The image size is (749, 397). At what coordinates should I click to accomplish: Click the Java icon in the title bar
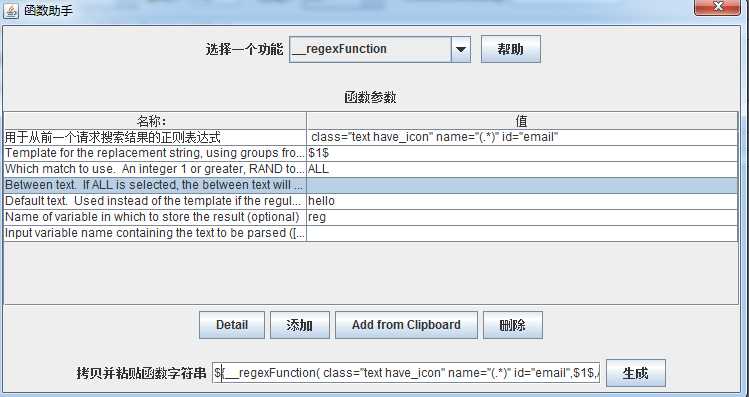(x=11, y=11)
